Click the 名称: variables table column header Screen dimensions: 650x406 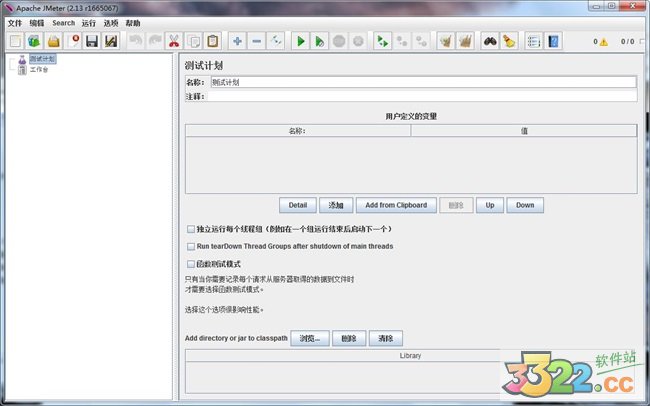[x=298, y=131]
